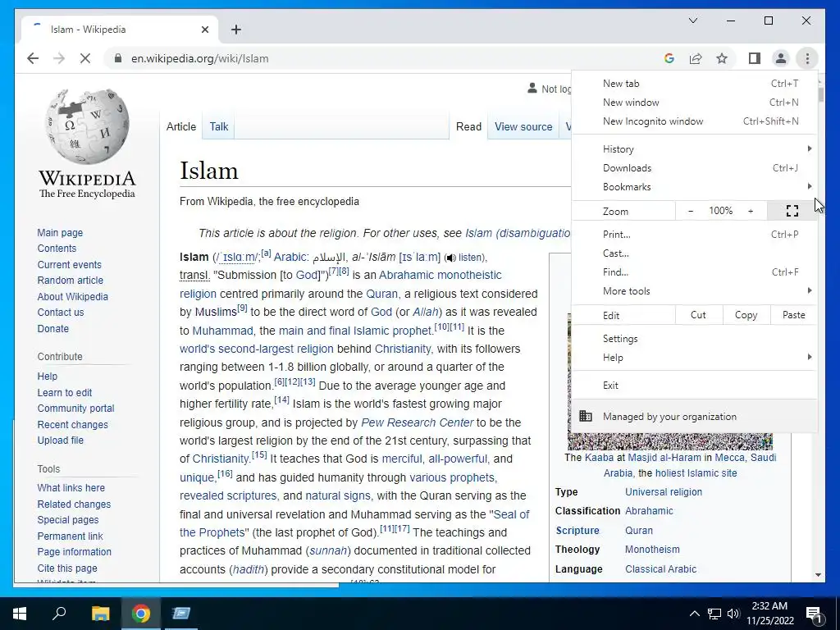Image resolution: width=840 pixels, height=630 pixels.
Task: Choose Cast... in the menu
Action: point(694,253)
